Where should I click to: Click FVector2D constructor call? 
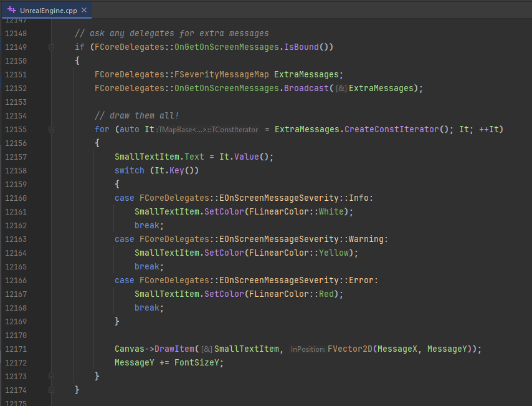[350, 349]
